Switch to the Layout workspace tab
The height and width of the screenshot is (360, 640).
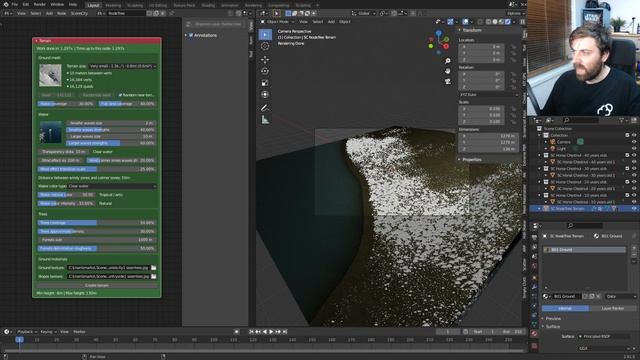point(93,5)
